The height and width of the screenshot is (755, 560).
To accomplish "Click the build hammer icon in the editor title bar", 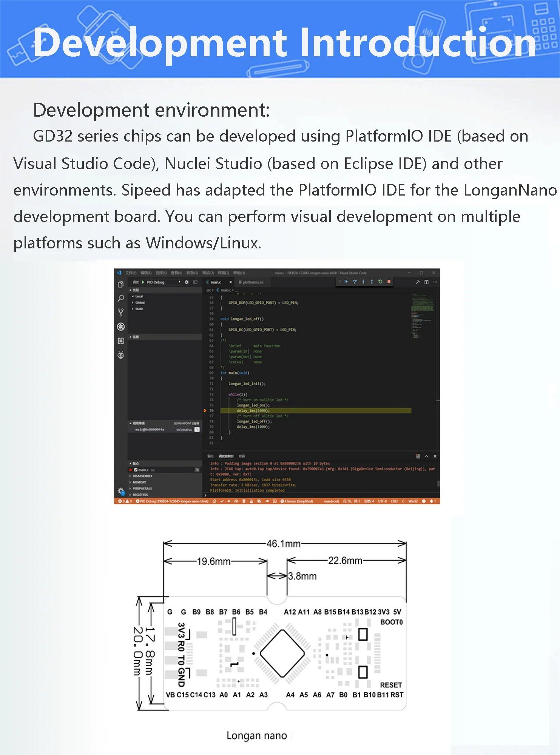I will pyautogui.click(x=418, y=282).
